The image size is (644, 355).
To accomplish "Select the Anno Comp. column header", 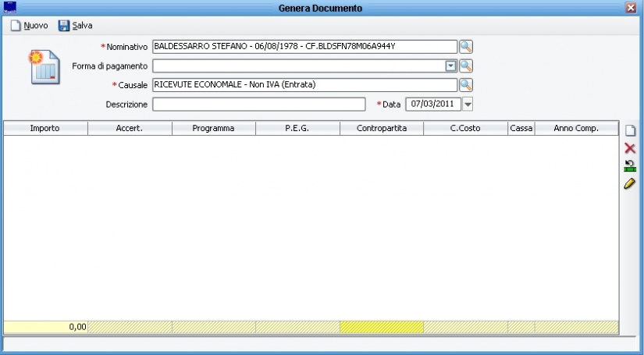I will (575, 129).
